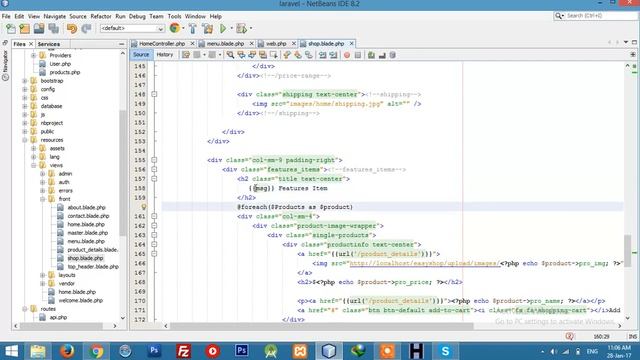Click the Previous Bookmark icon
Screen dimensions: 640x360
287,55
